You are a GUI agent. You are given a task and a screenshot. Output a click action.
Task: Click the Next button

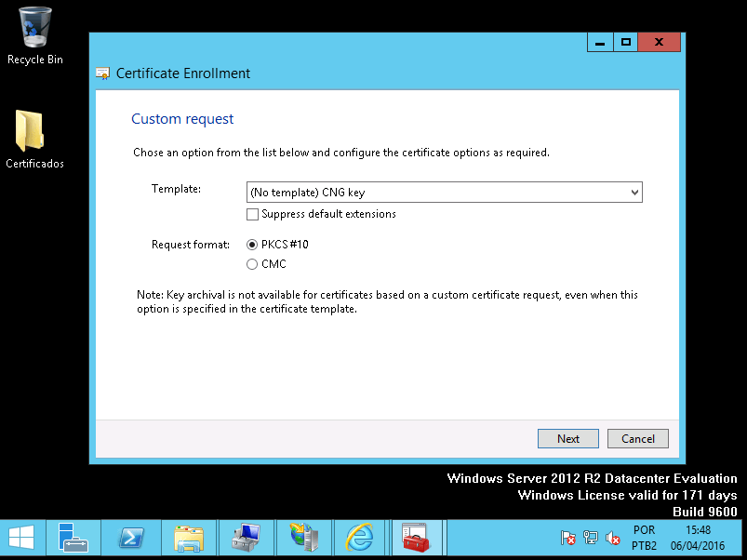[567, 438]
